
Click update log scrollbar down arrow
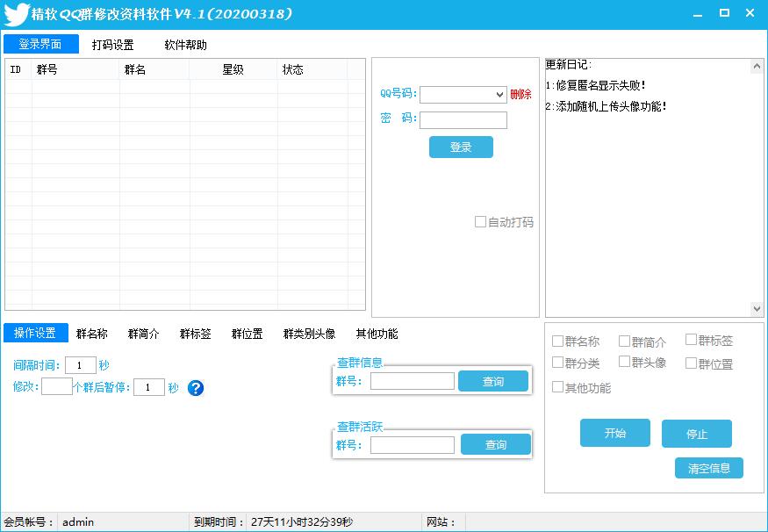click(x=757, y=309)
